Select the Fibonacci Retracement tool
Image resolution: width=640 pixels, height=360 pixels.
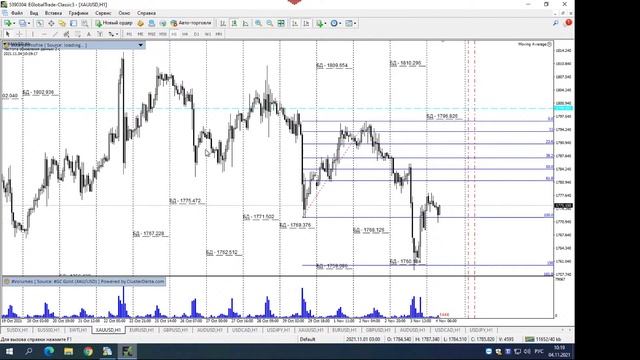78,34
